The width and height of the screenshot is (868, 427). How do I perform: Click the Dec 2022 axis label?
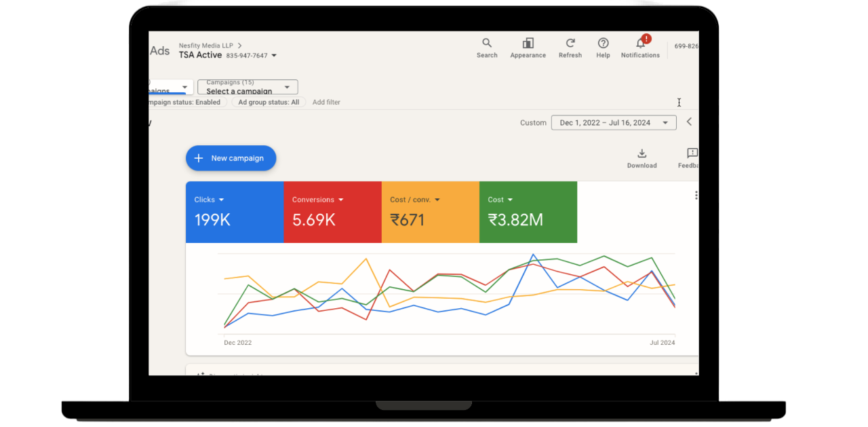point(238,343)
